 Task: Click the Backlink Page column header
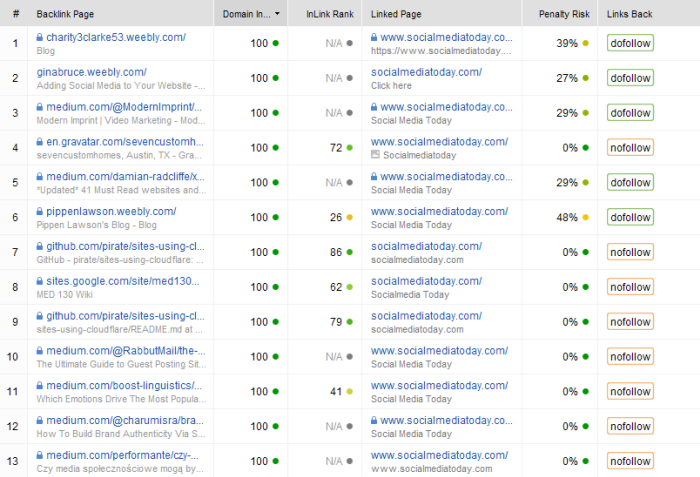(65, 14)
